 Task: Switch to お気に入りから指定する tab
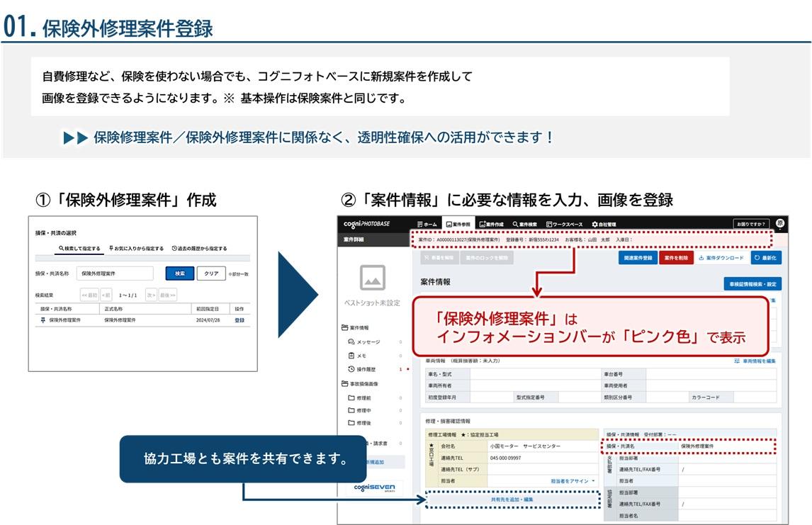click(136, 249)
